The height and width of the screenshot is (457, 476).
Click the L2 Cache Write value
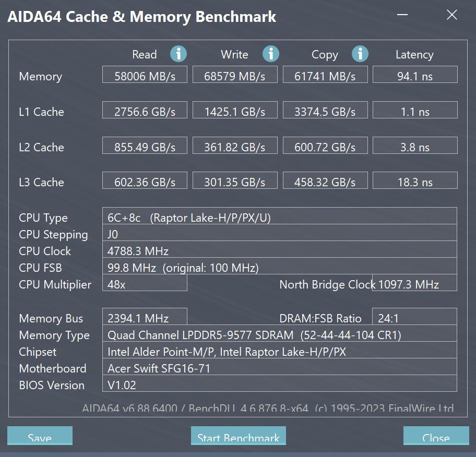[235, 146]
